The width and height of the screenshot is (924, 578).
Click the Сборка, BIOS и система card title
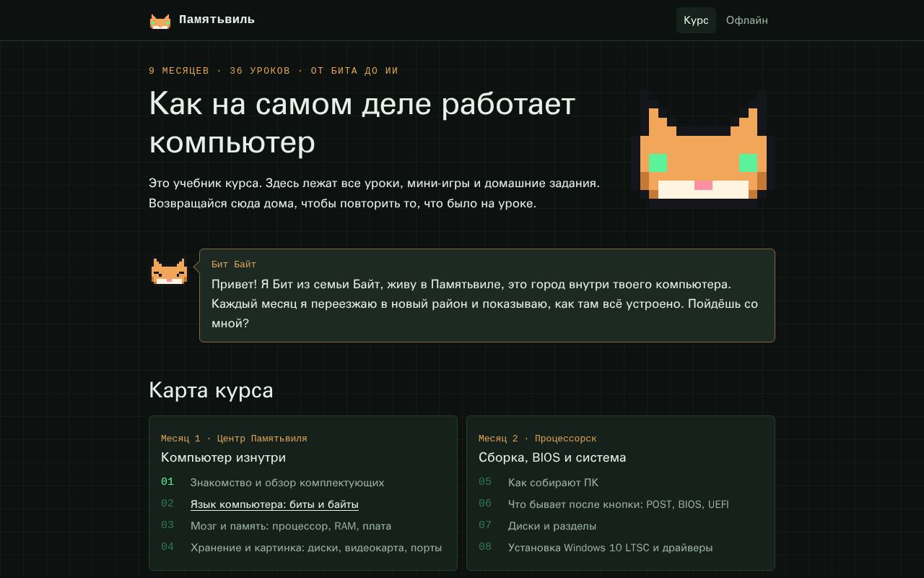(552, 457)
